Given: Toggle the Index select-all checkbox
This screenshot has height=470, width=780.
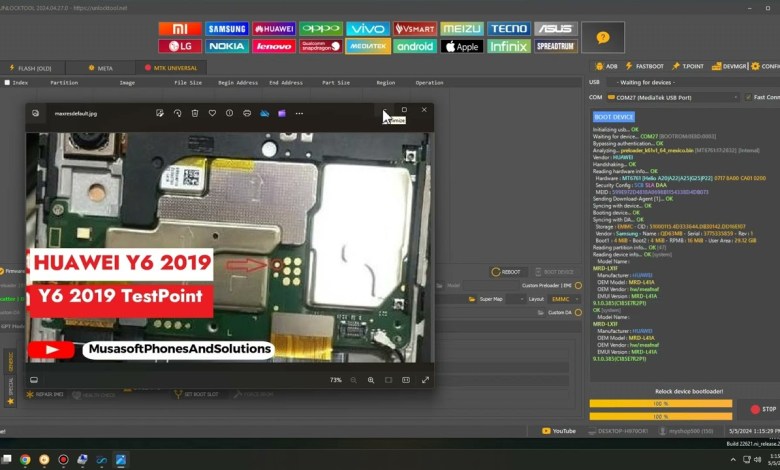Looking at the screenshot, I should coord(8,82).
